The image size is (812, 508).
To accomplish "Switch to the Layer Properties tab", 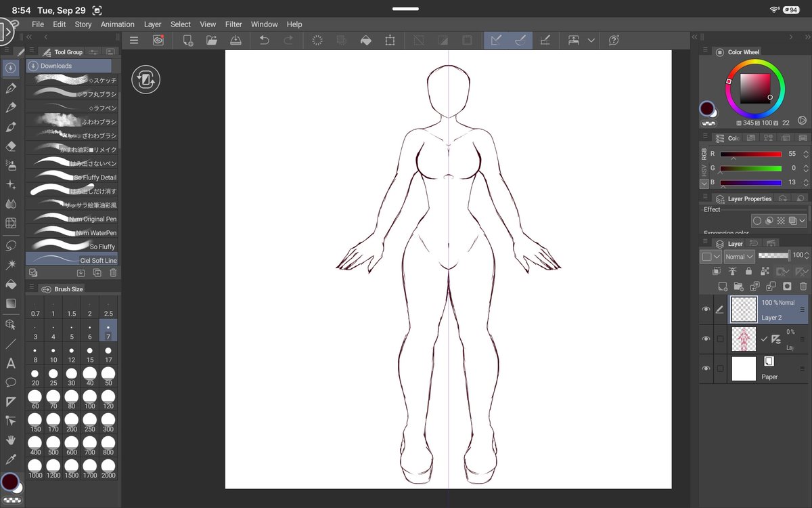I will point(744,198).
